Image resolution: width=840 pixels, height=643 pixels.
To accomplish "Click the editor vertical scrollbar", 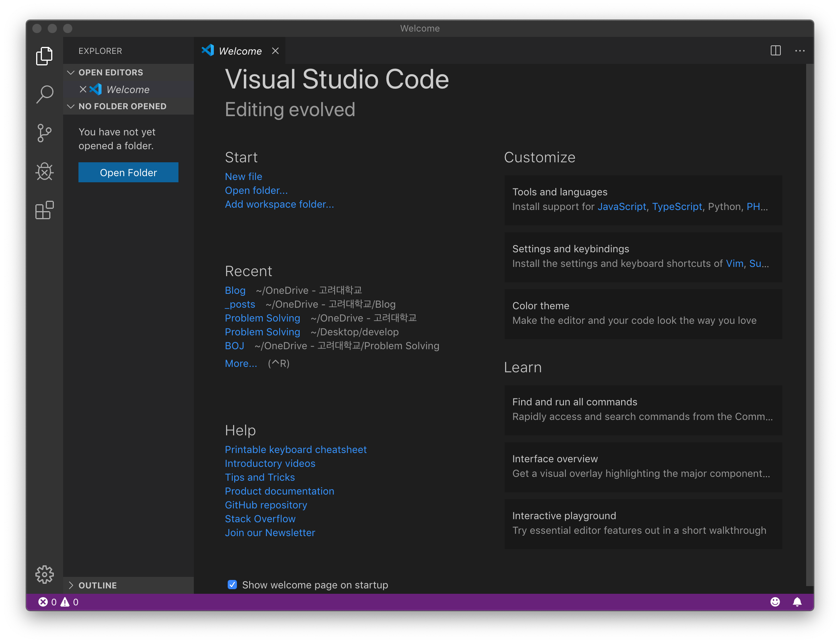I will (x=810, y=325).
